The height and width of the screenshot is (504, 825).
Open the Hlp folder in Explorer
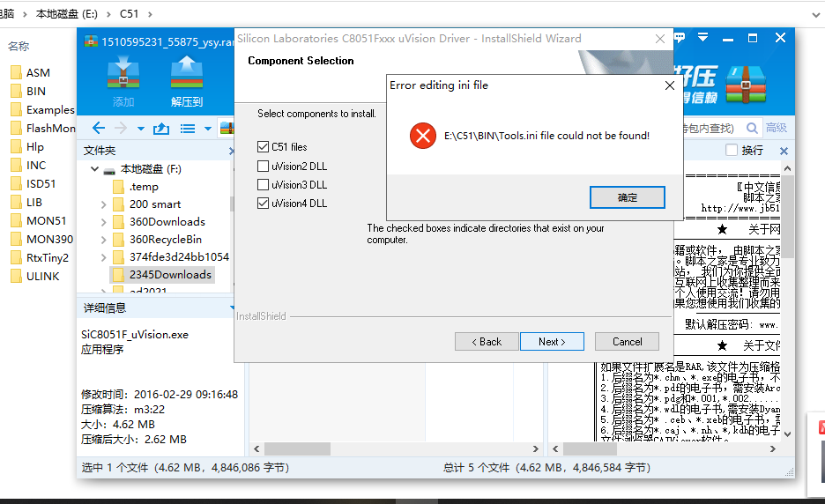pyautogui.click(x=34, y=147)
